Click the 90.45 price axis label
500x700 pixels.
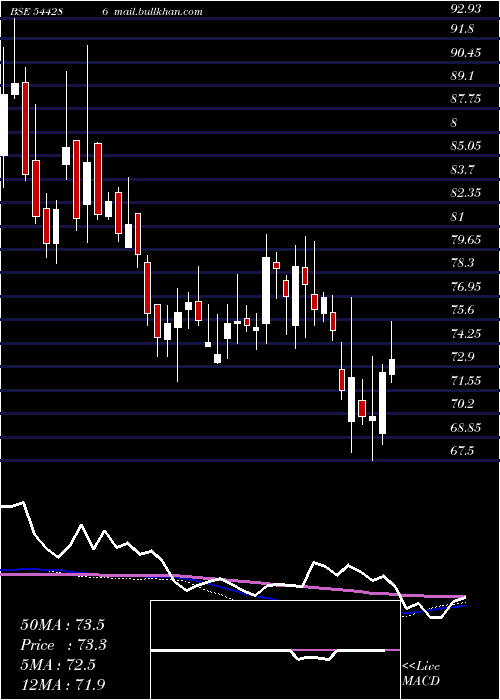click(467, 53)
